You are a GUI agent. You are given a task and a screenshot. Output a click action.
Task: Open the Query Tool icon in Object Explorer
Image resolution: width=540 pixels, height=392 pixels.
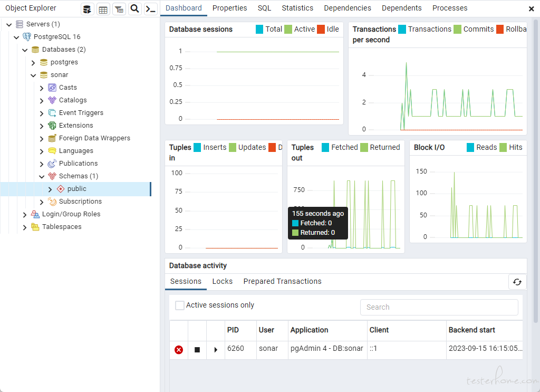click(x=88, y=9)
